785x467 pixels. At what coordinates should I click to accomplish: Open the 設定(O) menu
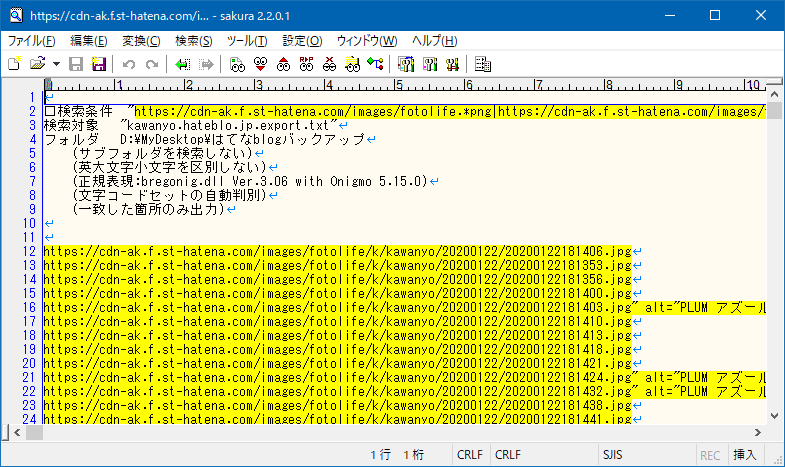[302, 41]
